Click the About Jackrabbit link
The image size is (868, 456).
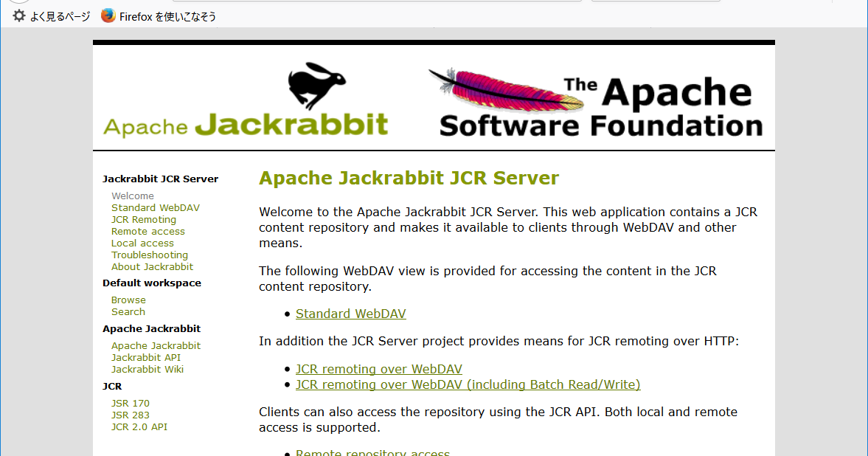(152, 266)
